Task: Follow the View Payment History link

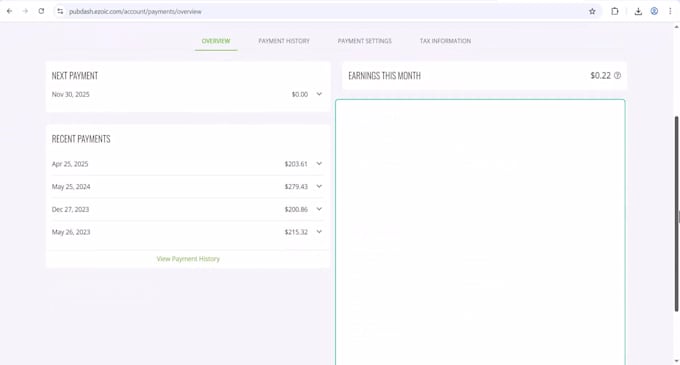Action: [188, 259]
